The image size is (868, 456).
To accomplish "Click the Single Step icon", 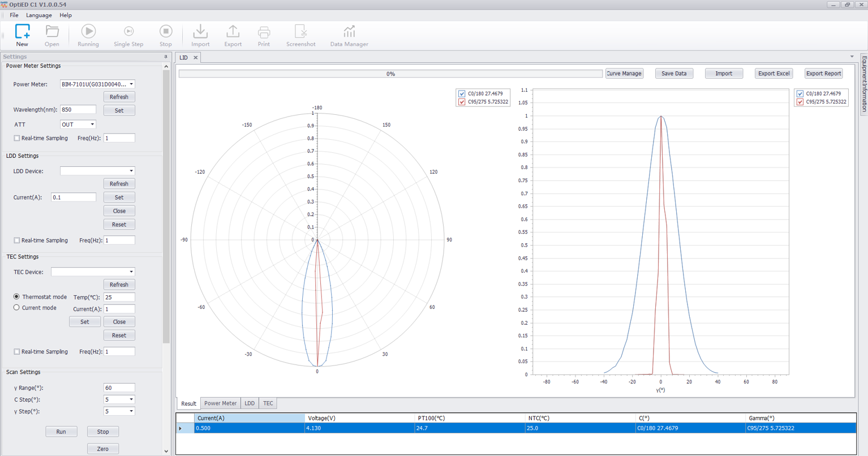I will [x=128, y=32].
